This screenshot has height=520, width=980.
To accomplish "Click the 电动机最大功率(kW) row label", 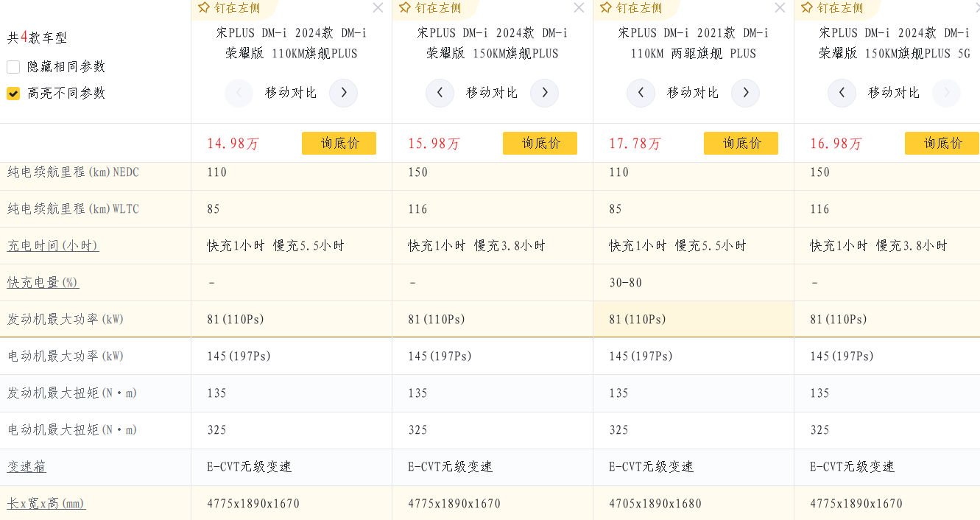I will pos(66,356).
